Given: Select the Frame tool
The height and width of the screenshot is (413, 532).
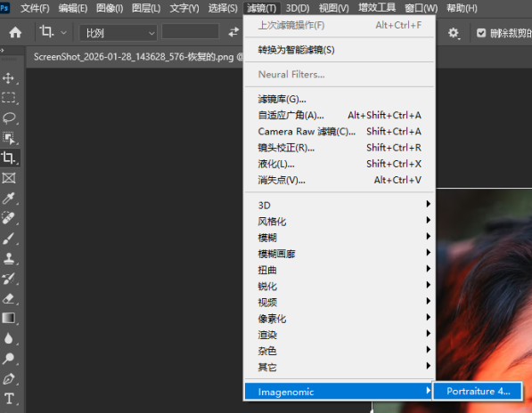Looking at the screenshot, I should click(x=9, y=178).
